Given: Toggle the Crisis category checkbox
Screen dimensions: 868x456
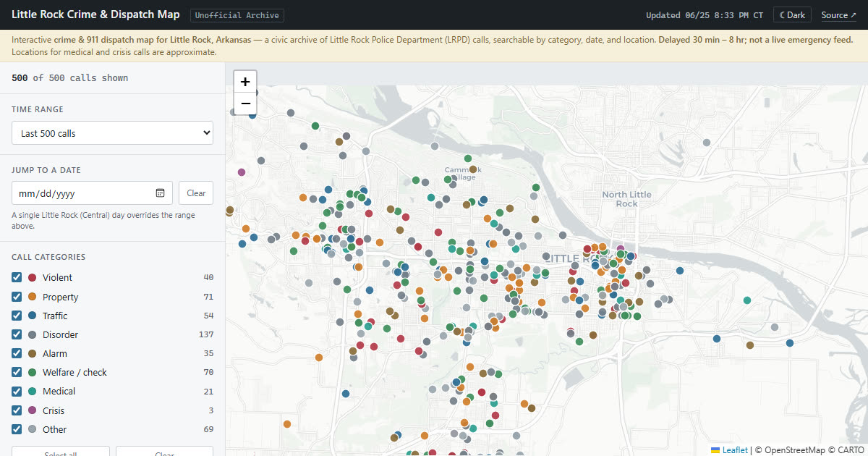Looking at the screenshot, I should pos(17,410).
